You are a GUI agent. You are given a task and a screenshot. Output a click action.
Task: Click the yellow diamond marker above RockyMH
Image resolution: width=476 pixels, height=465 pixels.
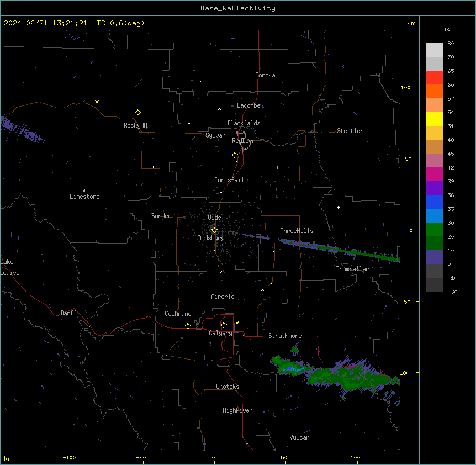(138, 113)
